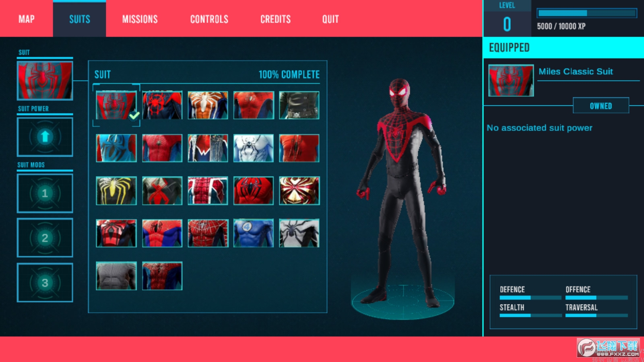Select the plain red classic suit in the top row

coord(254,105)
